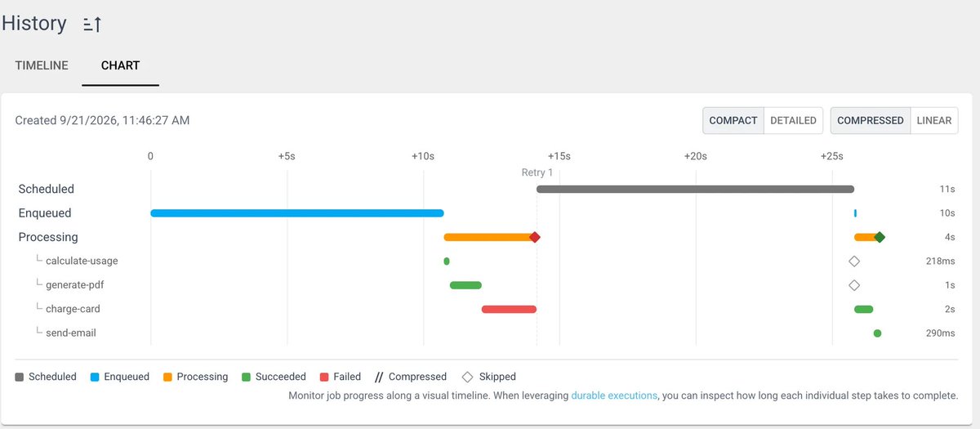Click the Retry 1 marker label
Screen dimensions: 980x429
(537, 172)
